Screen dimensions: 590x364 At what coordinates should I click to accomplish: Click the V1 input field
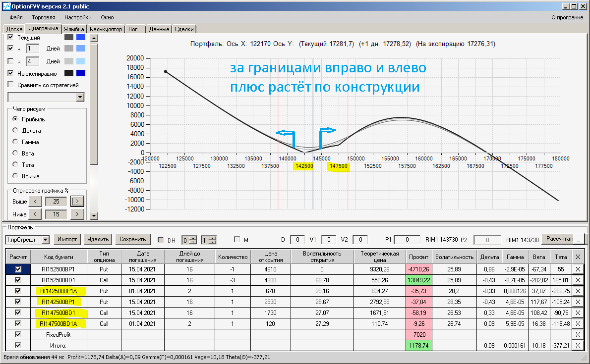click(329, 240)
